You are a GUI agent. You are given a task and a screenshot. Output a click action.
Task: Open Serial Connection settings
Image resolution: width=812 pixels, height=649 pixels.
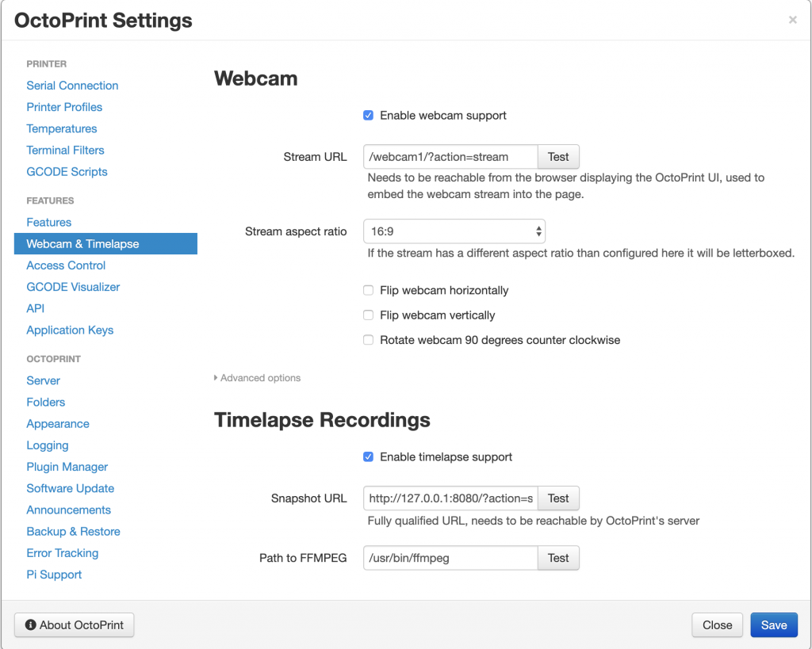72,86
